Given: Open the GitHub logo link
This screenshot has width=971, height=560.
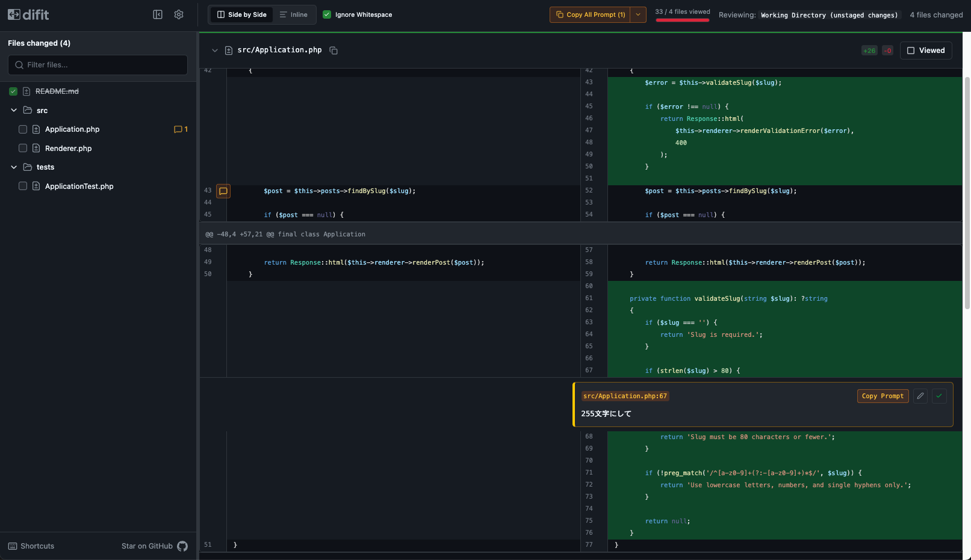Looking at the screenshot, I should 182,546.
